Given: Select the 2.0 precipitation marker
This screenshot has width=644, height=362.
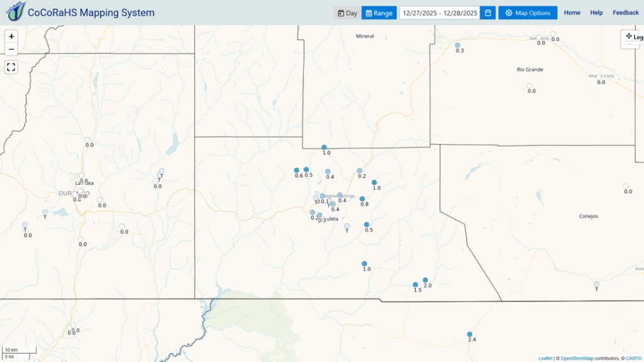Looking at the screenshot, I should pos(425,280).
